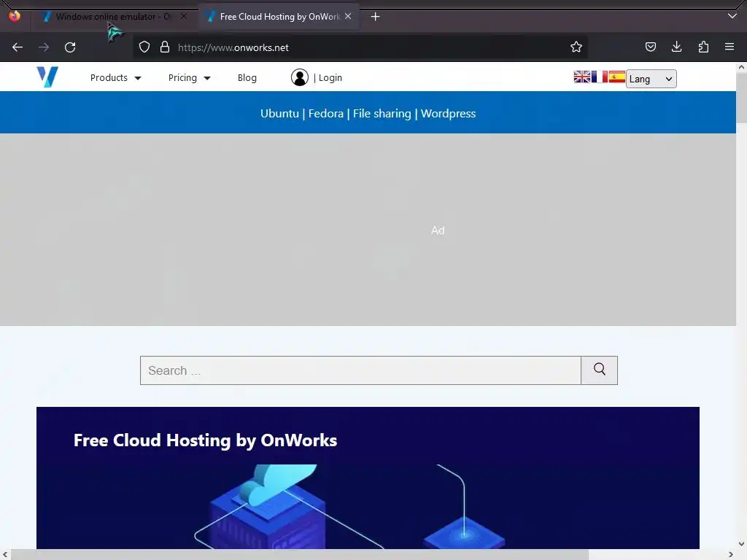747x560 pixels.
Task: Switch language with the Spanish flag
Action: point(616,77)
